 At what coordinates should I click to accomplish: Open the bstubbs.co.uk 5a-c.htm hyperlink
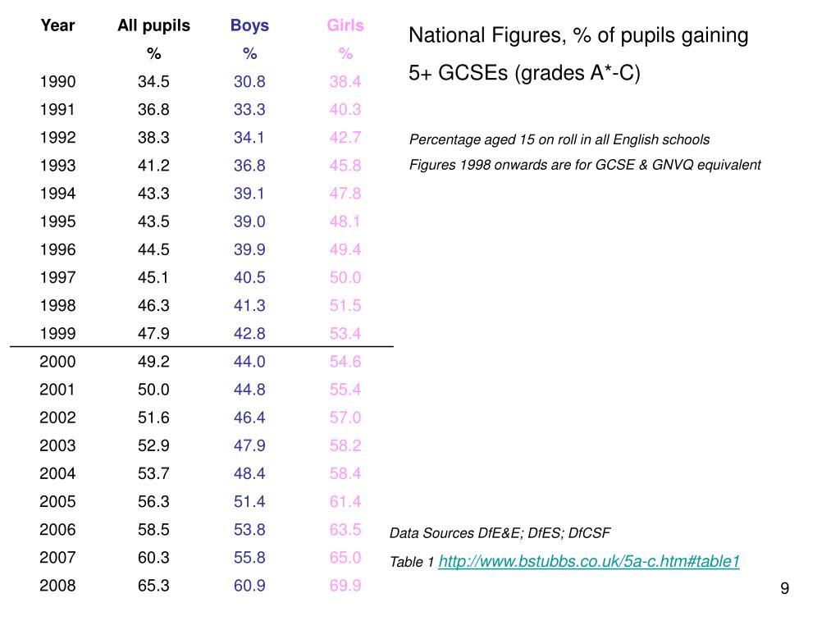point(589,561)
